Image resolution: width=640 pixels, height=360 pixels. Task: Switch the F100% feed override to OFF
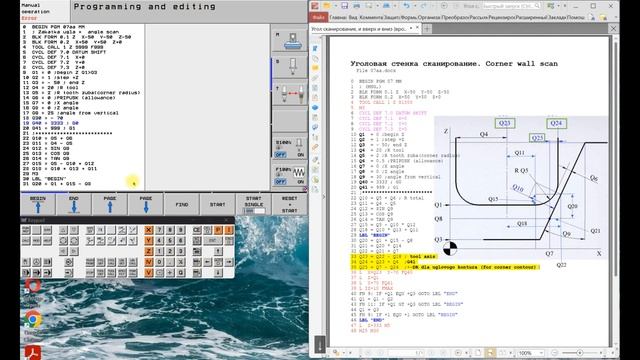(280, 182)
